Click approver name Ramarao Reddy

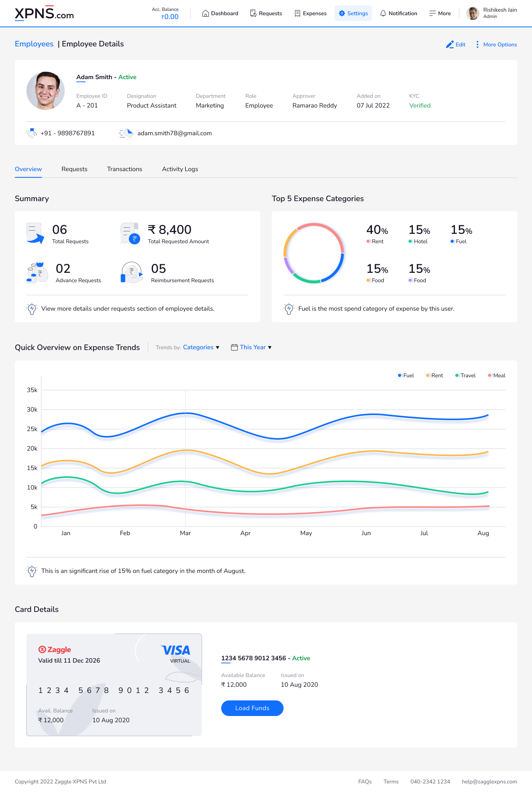[x=315, y=106]
